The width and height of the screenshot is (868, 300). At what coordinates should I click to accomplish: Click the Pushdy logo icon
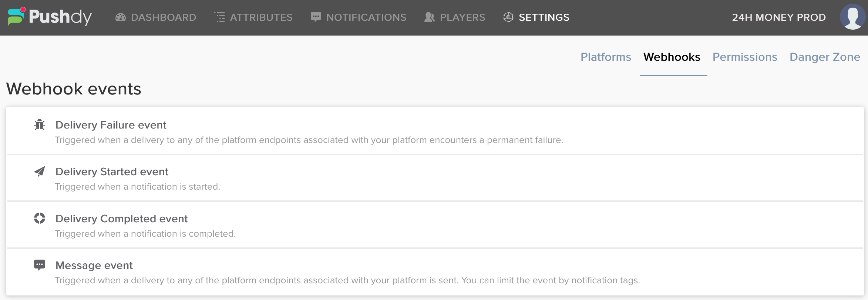(x=16, y=17)
